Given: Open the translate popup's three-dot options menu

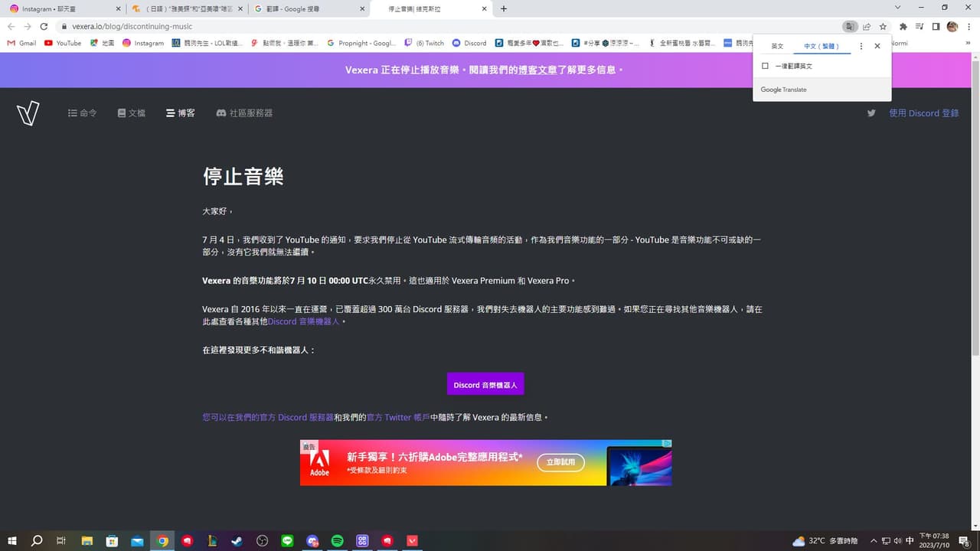Looking at the screenshot, I should [861, 46].
